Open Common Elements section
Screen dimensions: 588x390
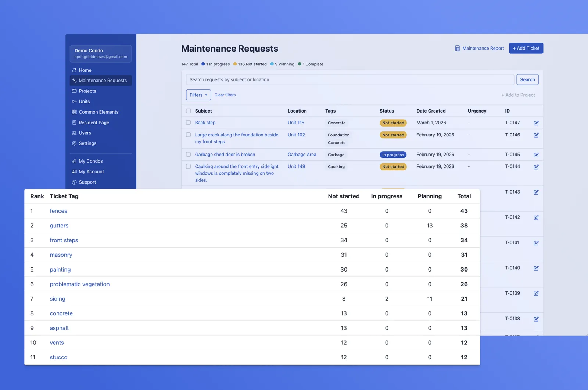[98, 112]
